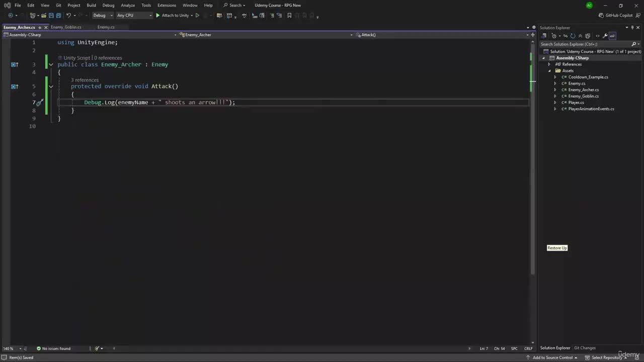
Task: Click the account avatar icon
Action: pyautogui.click(x=589, y=6)
